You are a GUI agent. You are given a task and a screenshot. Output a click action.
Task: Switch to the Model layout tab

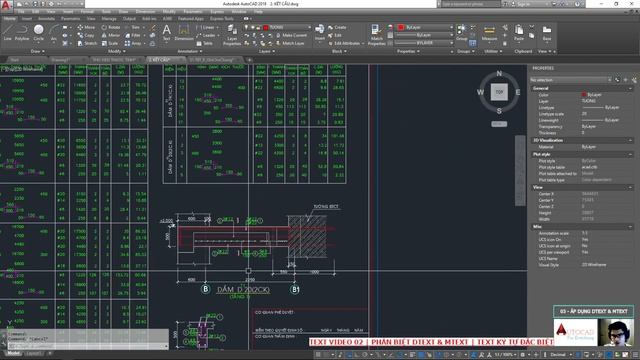pos(13,353)
